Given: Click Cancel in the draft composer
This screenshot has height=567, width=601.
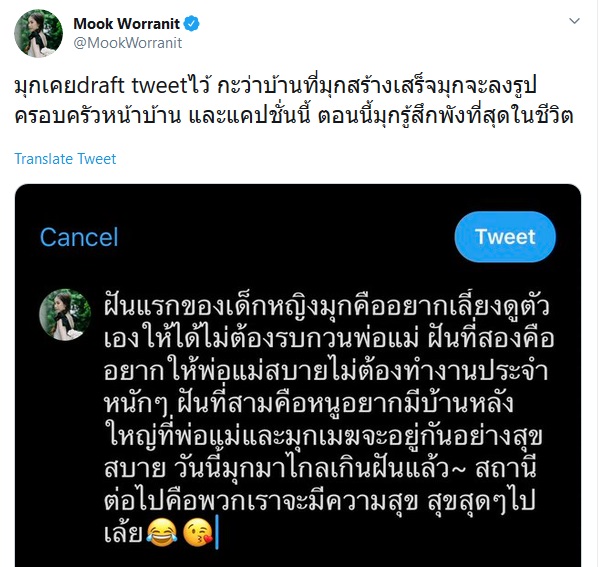Looking at the screenshot, I should tap(79, 237).
